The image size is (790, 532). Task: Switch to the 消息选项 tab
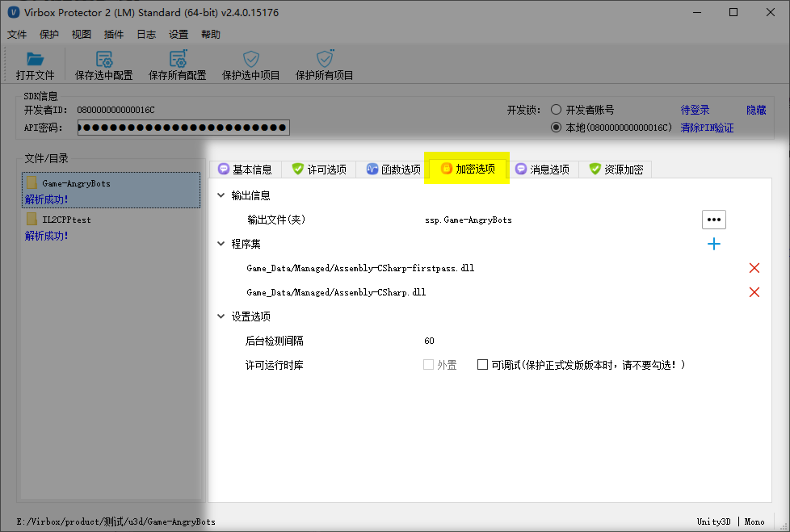point(542,170)
